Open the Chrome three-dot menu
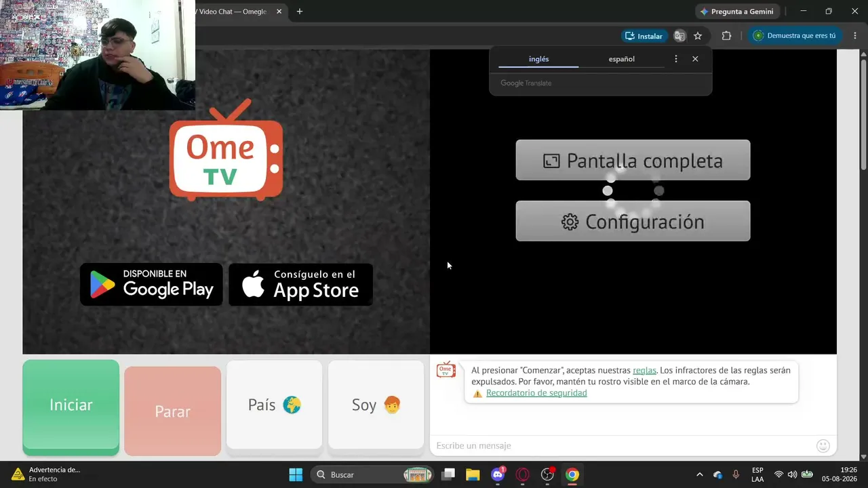Screen dimensions: 868x488 pyautogui.click(x=854, y=36)
